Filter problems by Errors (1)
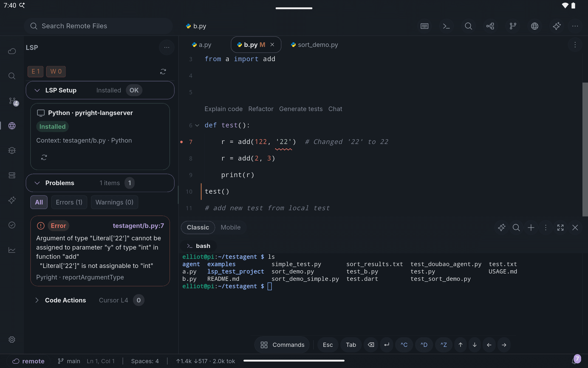Screen dimensions: 588x368 (69, 202)
